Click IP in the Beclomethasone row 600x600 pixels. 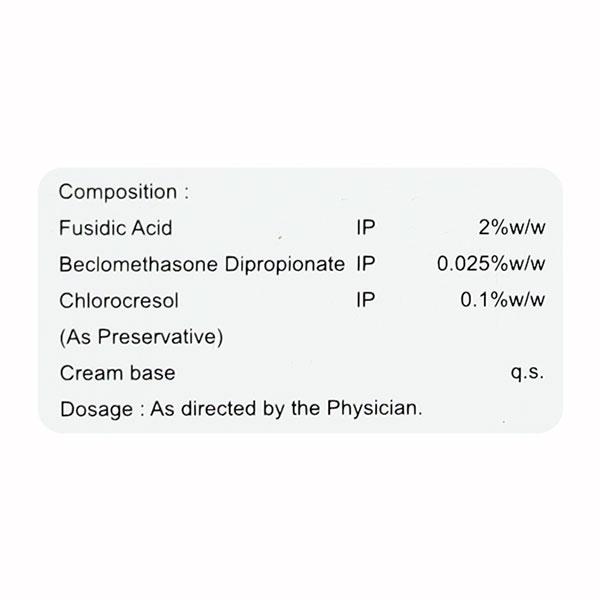coord(366,264)
